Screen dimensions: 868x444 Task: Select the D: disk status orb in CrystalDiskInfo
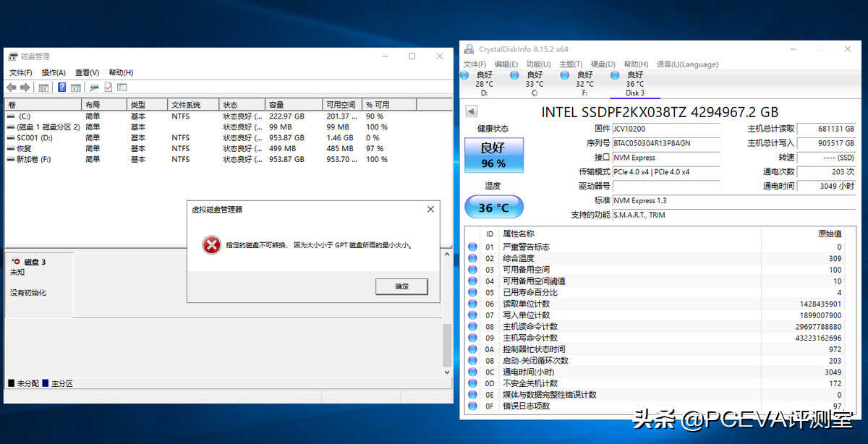(464, 74)
